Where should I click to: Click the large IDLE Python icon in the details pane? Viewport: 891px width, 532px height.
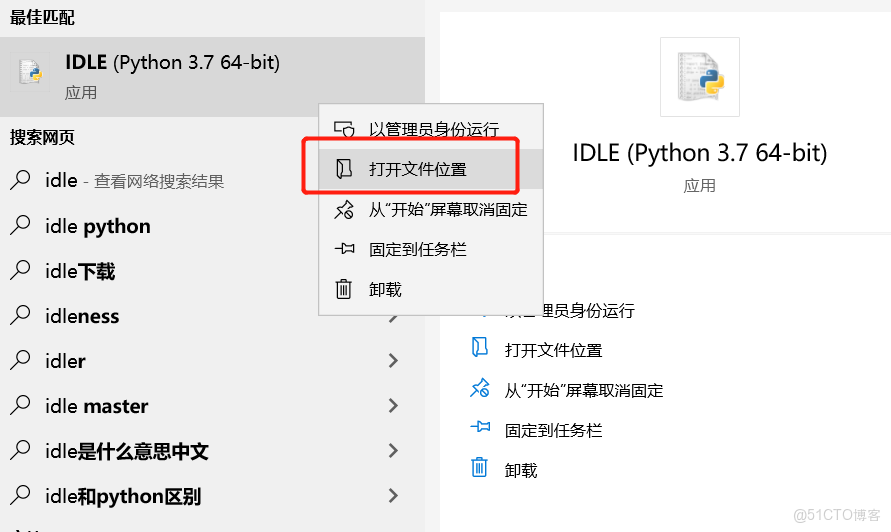coord(700,77)
